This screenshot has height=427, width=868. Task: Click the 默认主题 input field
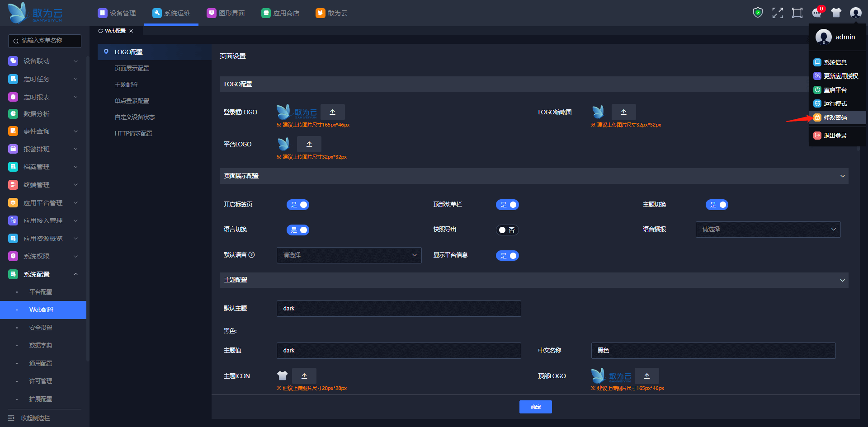398,309
